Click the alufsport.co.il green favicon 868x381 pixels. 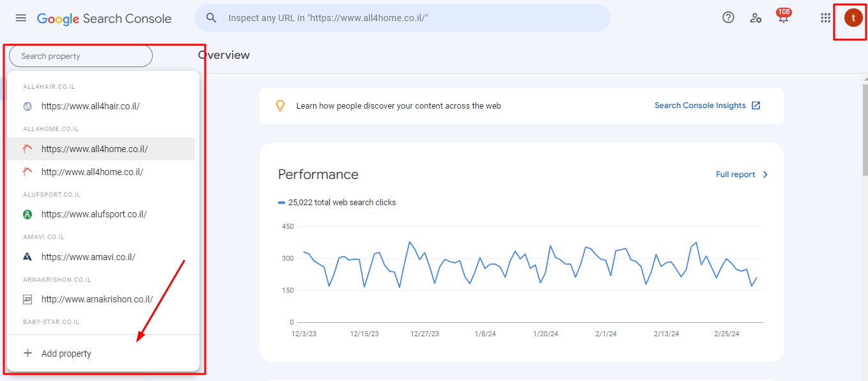[27, 214]
